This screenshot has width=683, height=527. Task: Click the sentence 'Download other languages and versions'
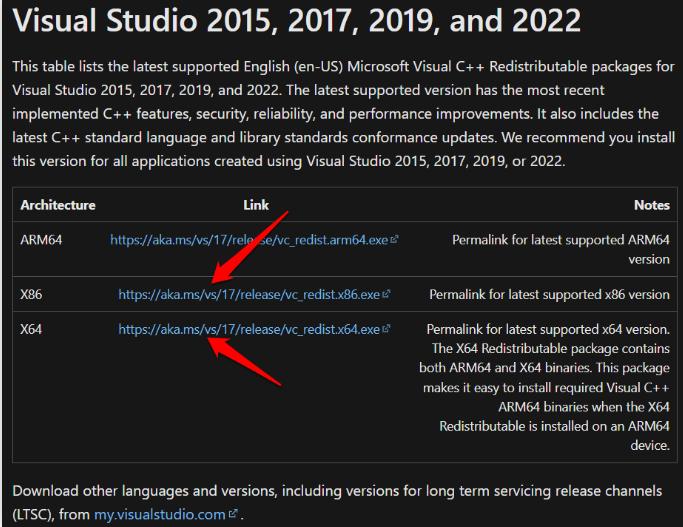click(x=337, y=503)
